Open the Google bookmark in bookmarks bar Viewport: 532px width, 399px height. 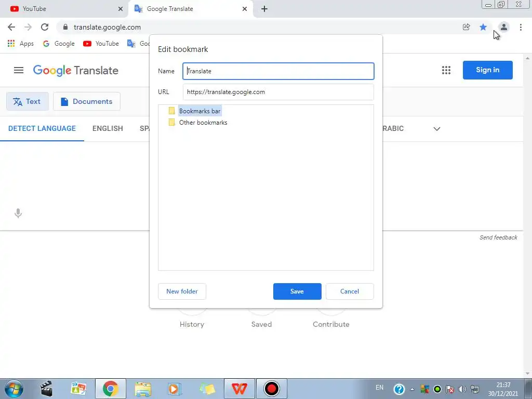pyautogui.click(x=59, y=44)
